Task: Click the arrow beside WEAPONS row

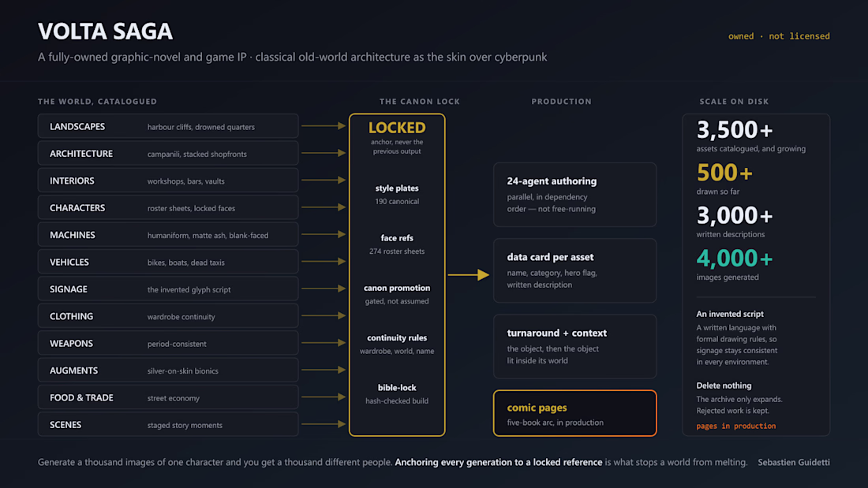Action: 324,343
